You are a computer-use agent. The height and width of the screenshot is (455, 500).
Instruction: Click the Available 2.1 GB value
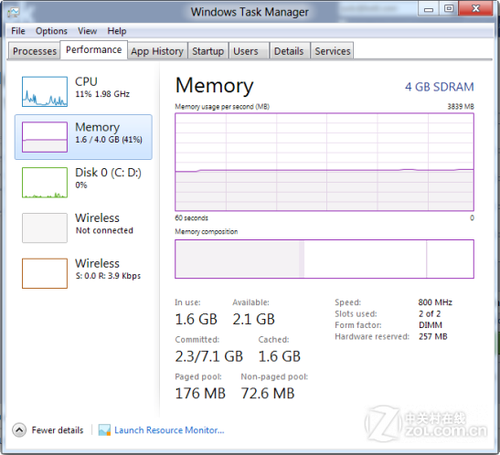pyautogui.click(x=254, y=319)
